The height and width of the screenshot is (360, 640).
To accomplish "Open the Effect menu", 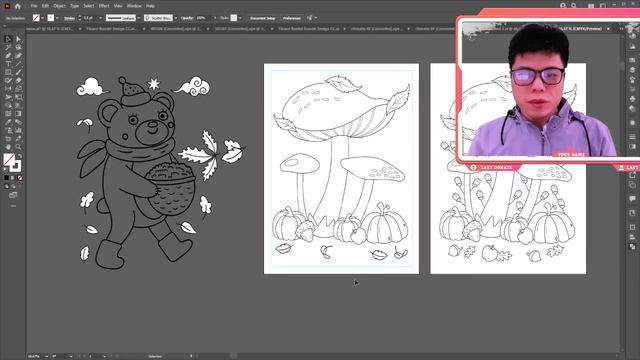I will [x=104, y=6].
